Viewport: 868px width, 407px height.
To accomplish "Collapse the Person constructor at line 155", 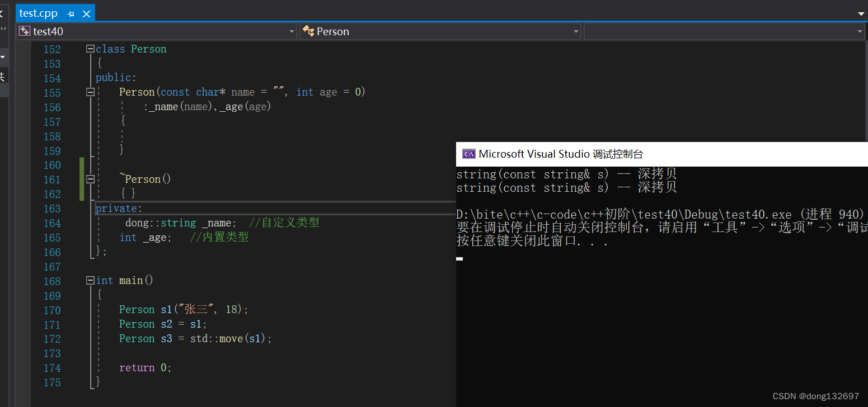I will pyautogui.click(x=90, y=92).
